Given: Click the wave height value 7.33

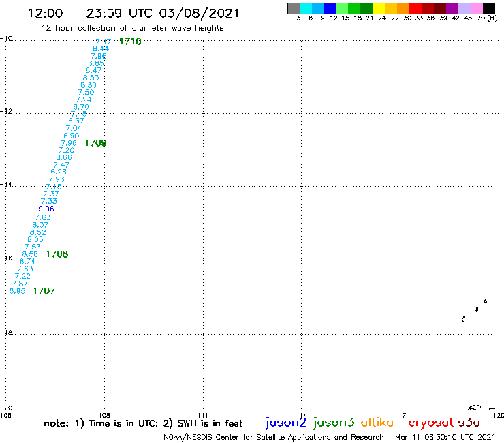Looking at the screenshot, I should pos(49,201).
